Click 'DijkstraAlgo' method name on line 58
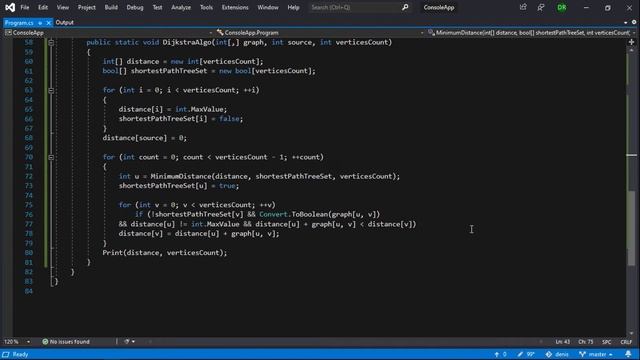The height and width of the screenshot is (360, 640). (187, 42)
